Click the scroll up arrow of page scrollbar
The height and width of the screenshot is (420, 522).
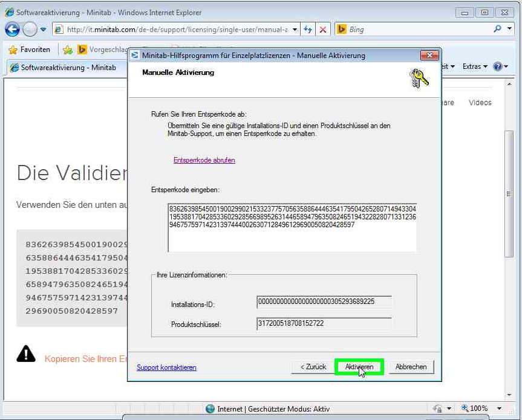tap(509, 84)
